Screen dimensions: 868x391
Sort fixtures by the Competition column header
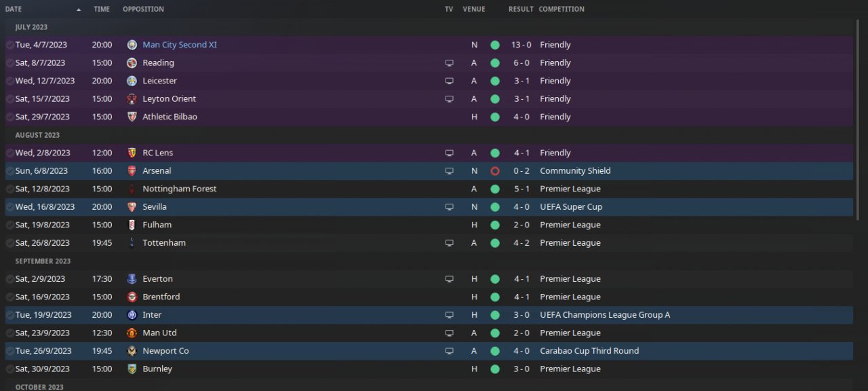click(561, 10)
